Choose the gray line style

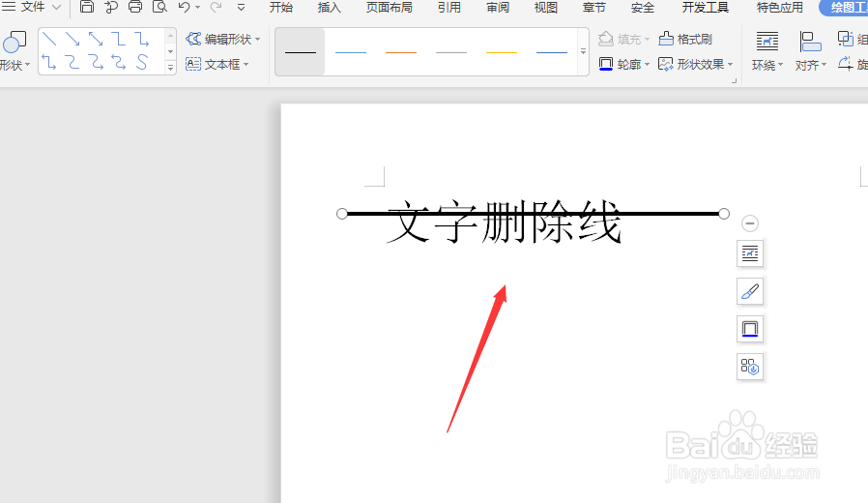pos(451,52)
